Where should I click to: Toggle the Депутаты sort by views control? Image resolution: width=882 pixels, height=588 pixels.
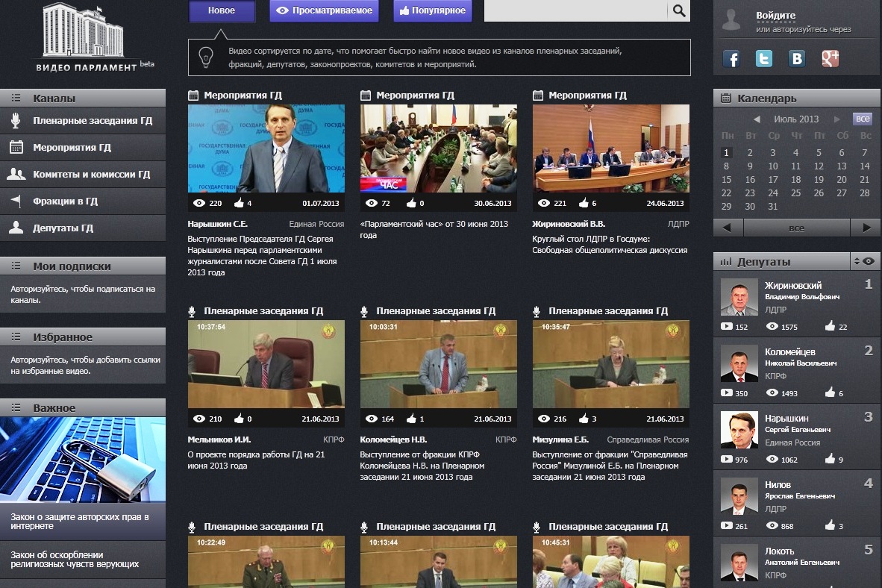coord(865,261)
